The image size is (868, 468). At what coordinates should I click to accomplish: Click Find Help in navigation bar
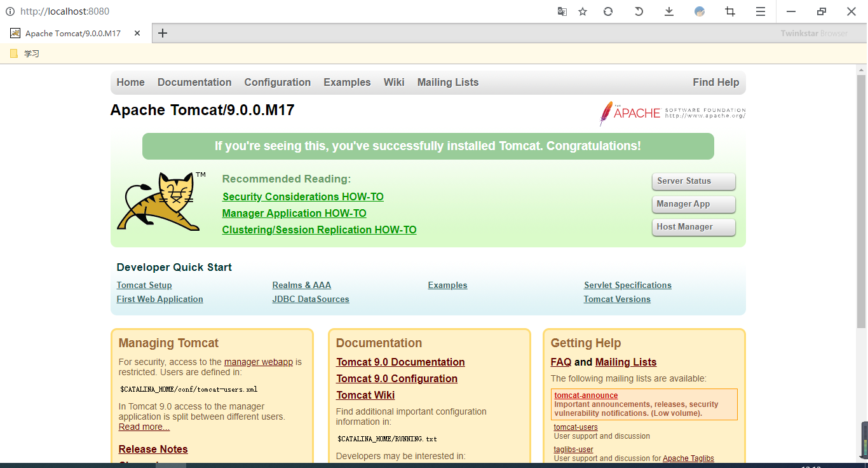716,82
